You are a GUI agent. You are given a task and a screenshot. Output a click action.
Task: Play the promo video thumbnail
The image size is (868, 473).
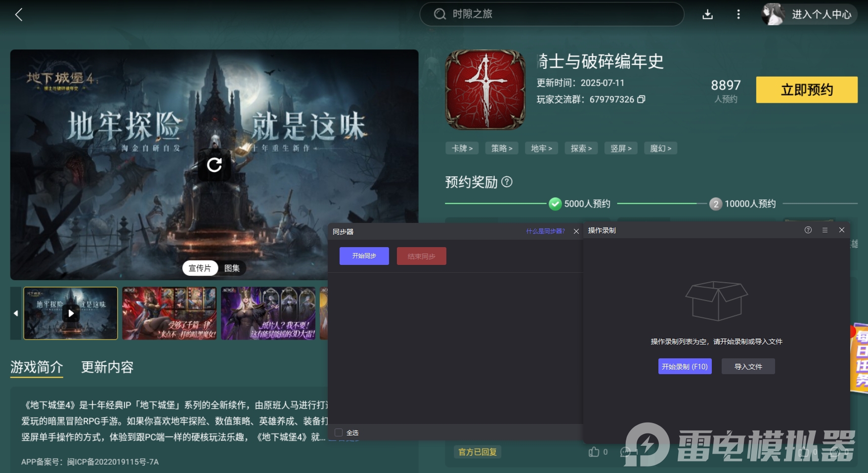tap(71, 313)
